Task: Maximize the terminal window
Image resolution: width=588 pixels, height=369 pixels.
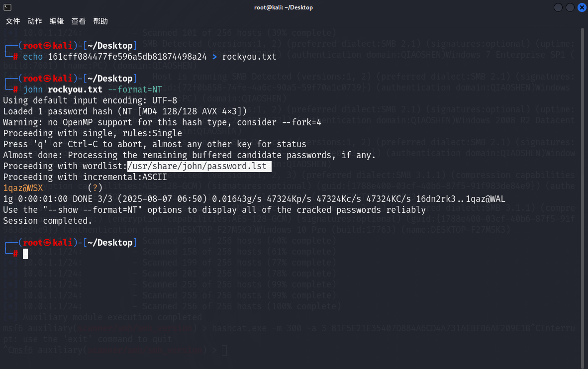Action: pos(570,7)
